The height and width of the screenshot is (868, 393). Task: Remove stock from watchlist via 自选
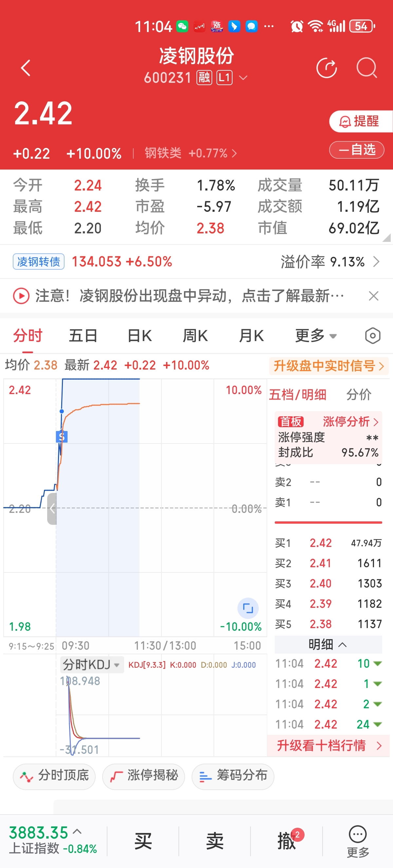(x=357, y=150)
